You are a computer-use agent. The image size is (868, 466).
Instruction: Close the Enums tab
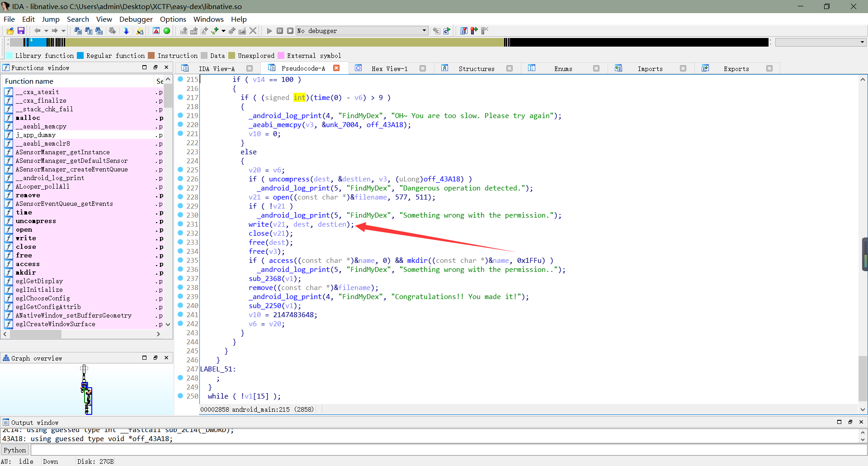click(596, 68)
